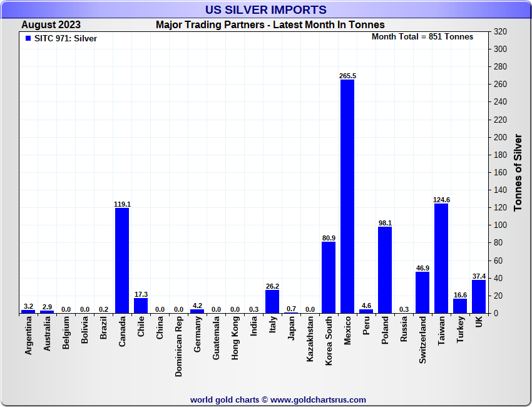
Task: Click the Poland bar labeled 98.1
Action: coord(385,270)
